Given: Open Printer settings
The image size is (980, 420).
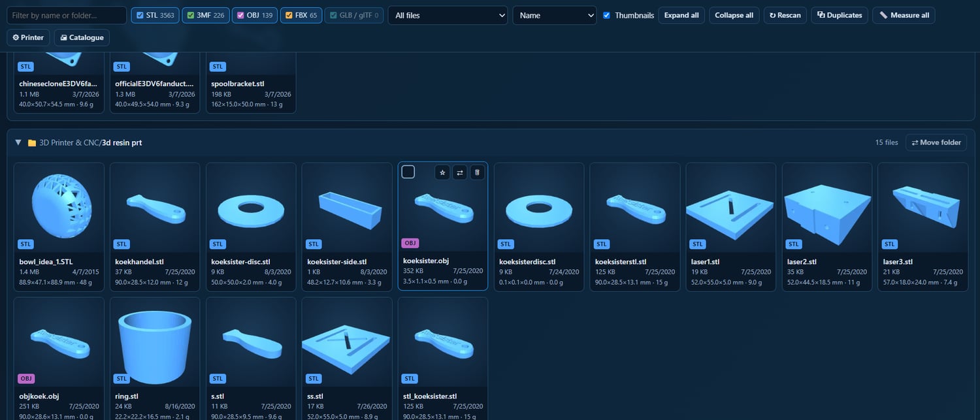Looking at the screenshot, I should (x=28, y=37).
